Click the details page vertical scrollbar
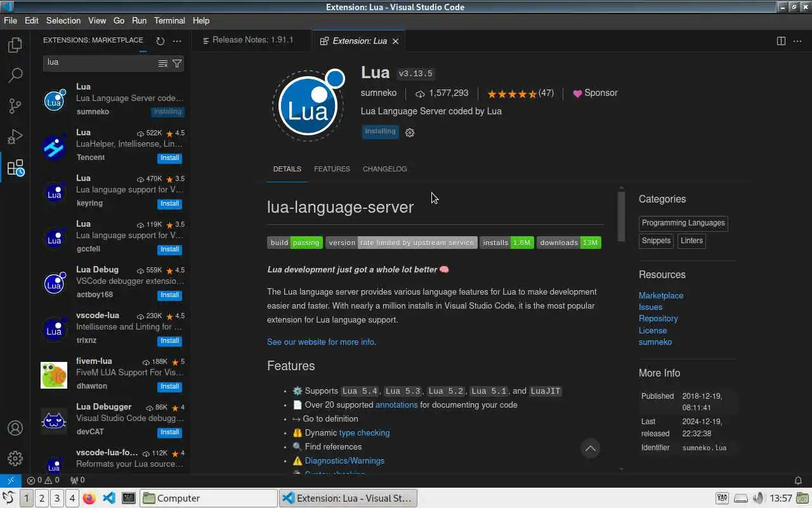This screenshot has height=508, width=812. [x=621, y=216]
